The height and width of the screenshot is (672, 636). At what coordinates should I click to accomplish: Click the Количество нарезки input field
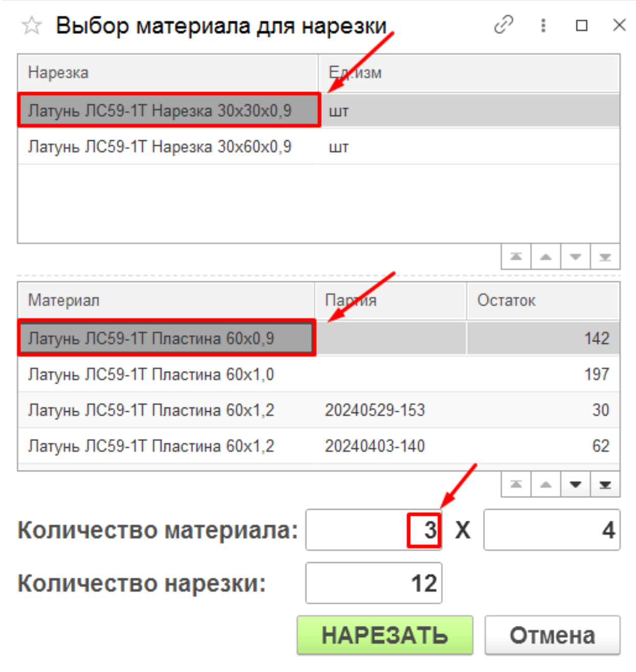click(x=373, y=583)
